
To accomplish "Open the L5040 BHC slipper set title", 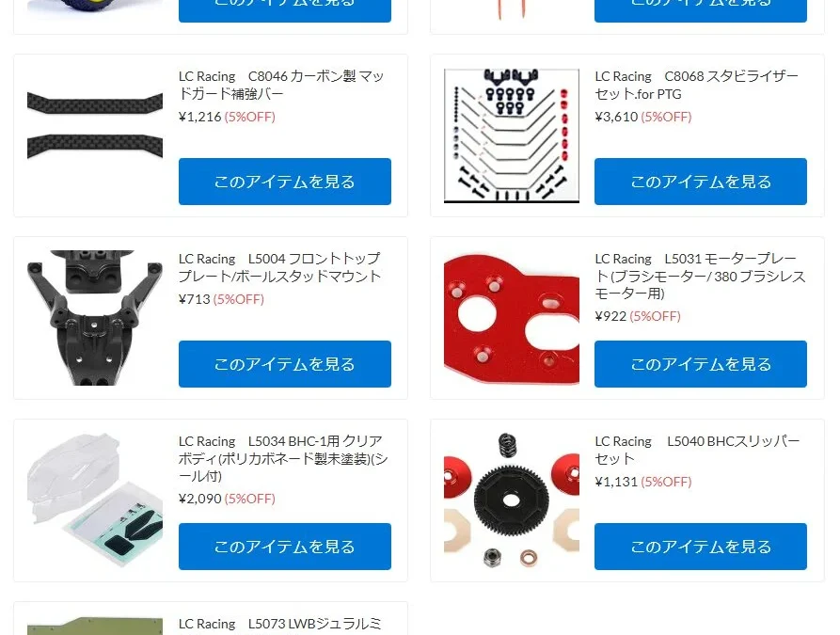I will pos(698,450).
